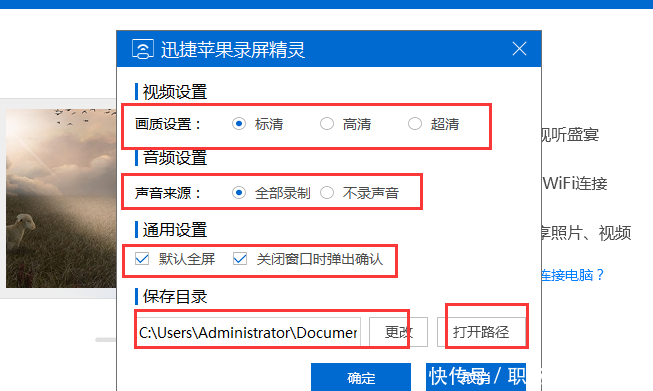Image resolution: width=653 pixels, height=391 pixels.
Task: Click the 保存目录 section heading
Action: tap(175, 296)
